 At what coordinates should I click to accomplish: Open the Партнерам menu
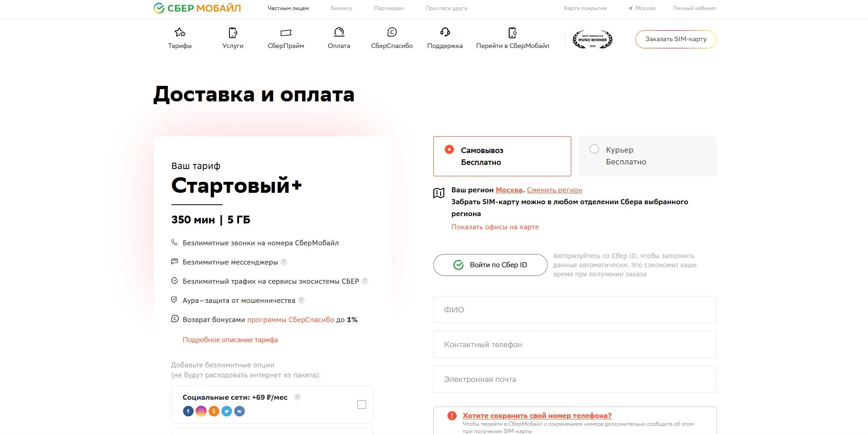click(389, 8)
